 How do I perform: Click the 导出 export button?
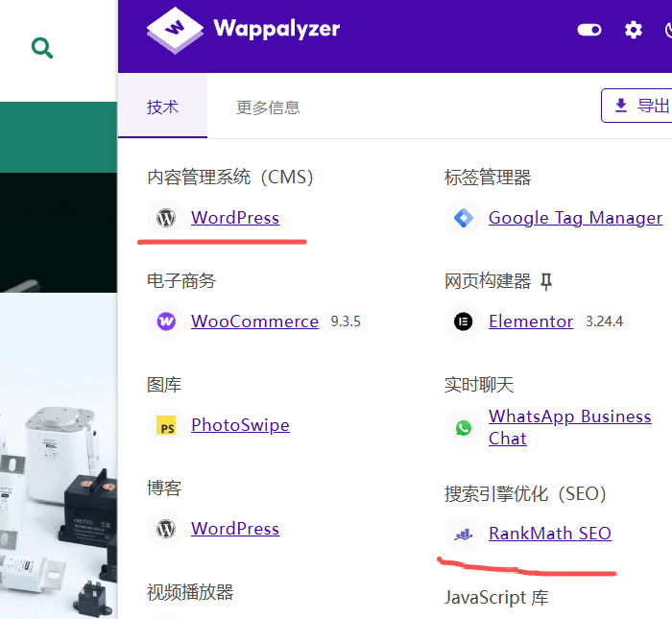click(x=637, y=106)
